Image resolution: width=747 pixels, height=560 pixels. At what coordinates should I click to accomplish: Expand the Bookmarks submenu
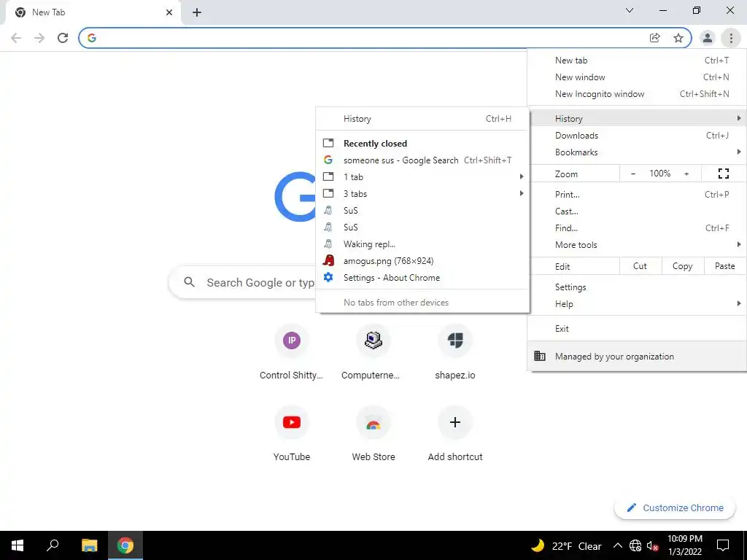(x=637, y=152)
